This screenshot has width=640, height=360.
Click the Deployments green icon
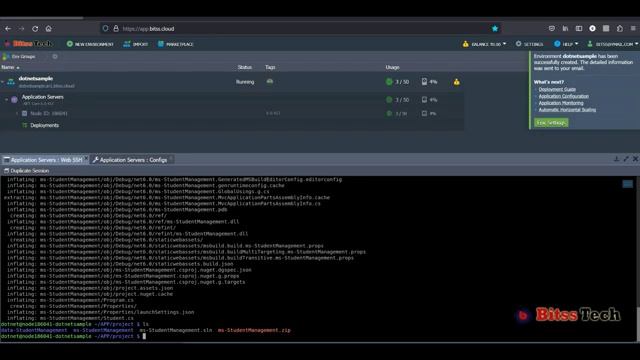click(x=24, y=125)
